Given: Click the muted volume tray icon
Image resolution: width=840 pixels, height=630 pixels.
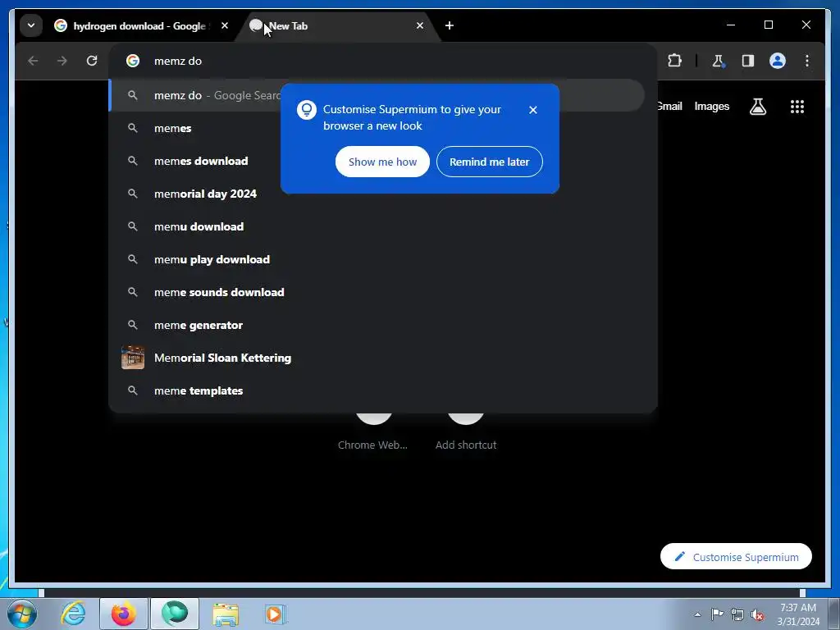Looking at the screenshot, I should 757,614.
